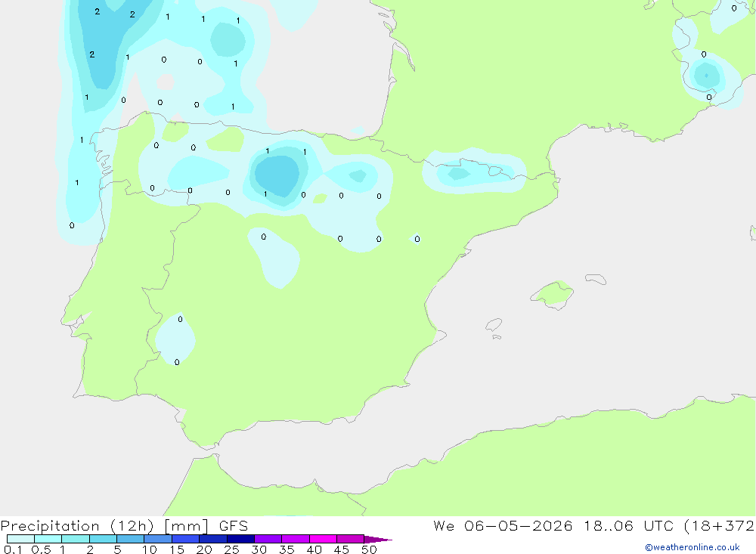Click the '35' legend scale label
Screen dimensions: 756x554
(x=287, y=549)
